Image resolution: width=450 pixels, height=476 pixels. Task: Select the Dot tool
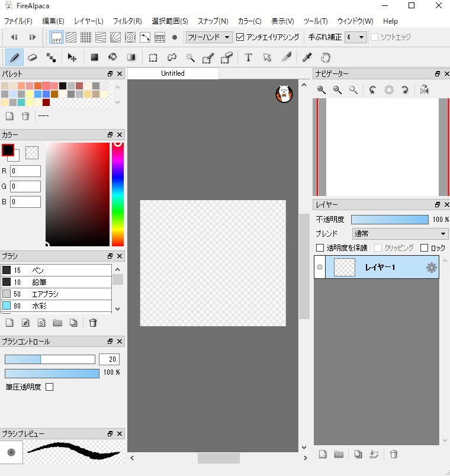pos(51,57)
